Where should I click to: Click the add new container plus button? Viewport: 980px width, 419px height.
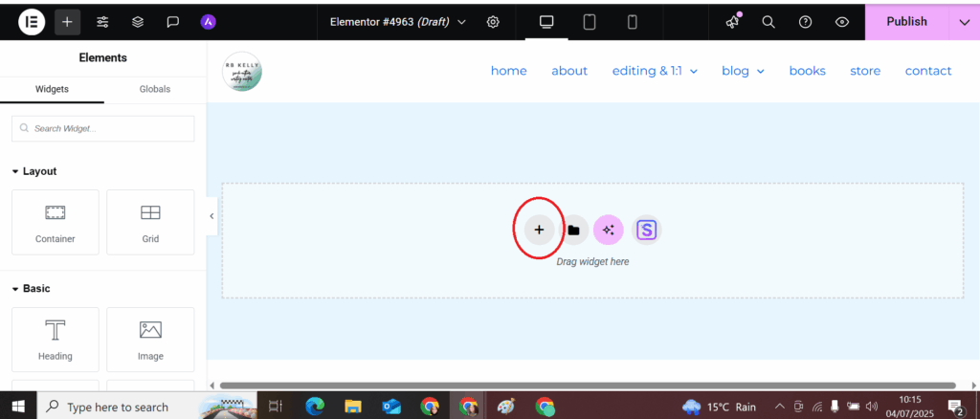coord(540,230)
